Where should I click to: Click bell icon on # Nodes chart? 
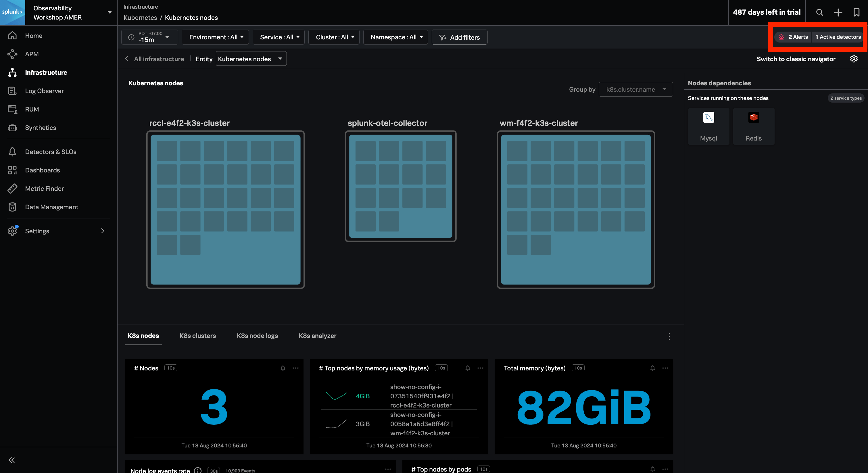pos(283,368)
